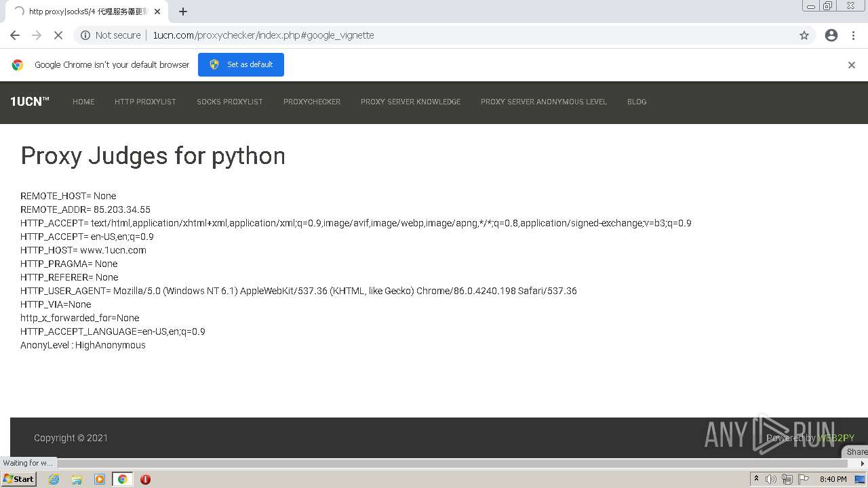
Task: Select the HTTP_VIA=None line
Action: pos(56,304)
